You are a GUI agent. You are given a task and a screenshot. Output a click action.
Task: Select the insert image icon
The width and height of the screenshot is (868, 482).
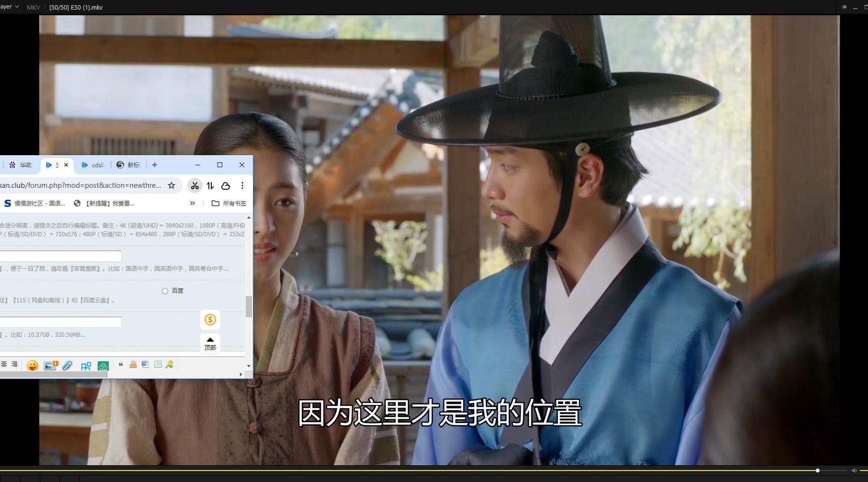(x=50, y=365)
